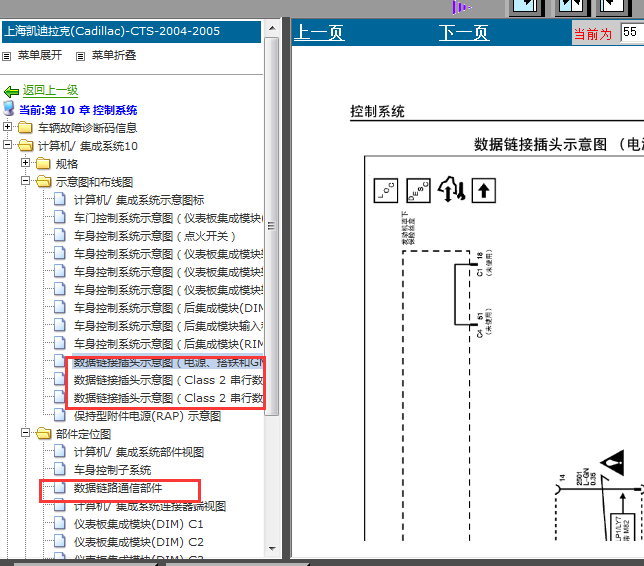The height and width of the screenshot is (566, 644).
Task: Click the tree panel scroll-up arrow
Action: click(x=272, y=28)
